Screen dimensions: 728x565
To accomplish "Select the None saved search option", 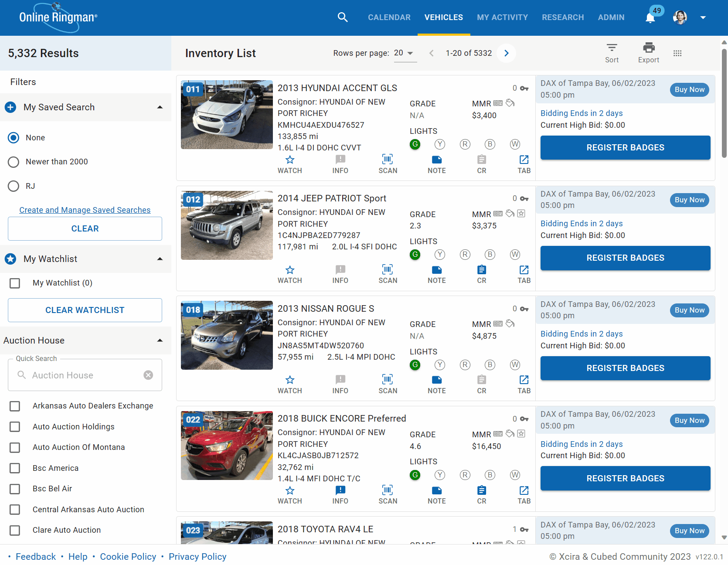I will click(14, 138).
